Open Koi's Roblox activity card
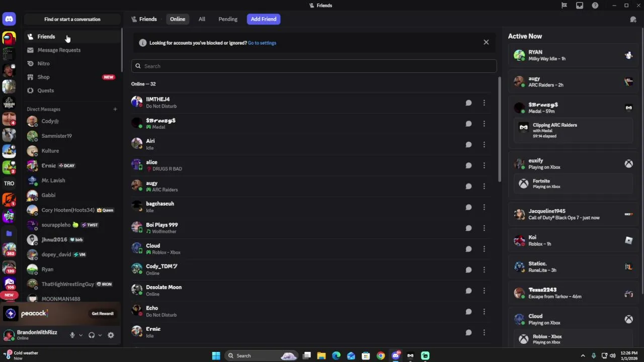644x362 pixels. pyautogui.click(x=573, y=240)
